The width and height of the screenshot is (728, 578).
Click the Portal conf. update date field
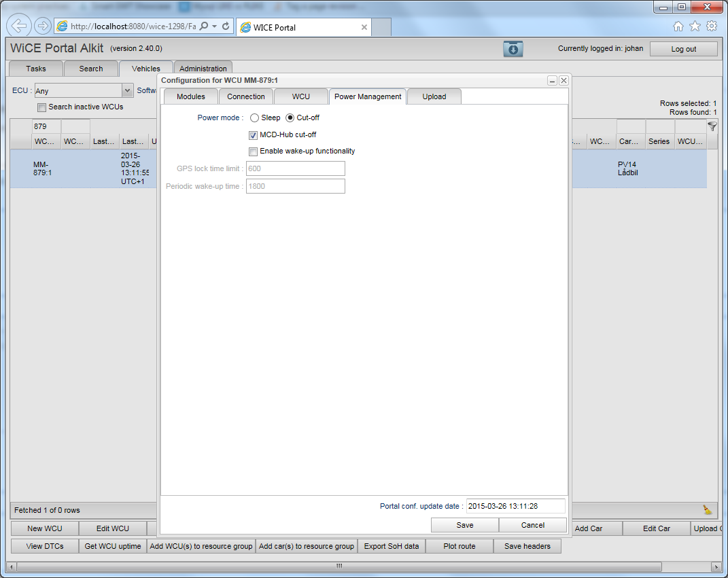pyautogui.click(x=515, y=506)
